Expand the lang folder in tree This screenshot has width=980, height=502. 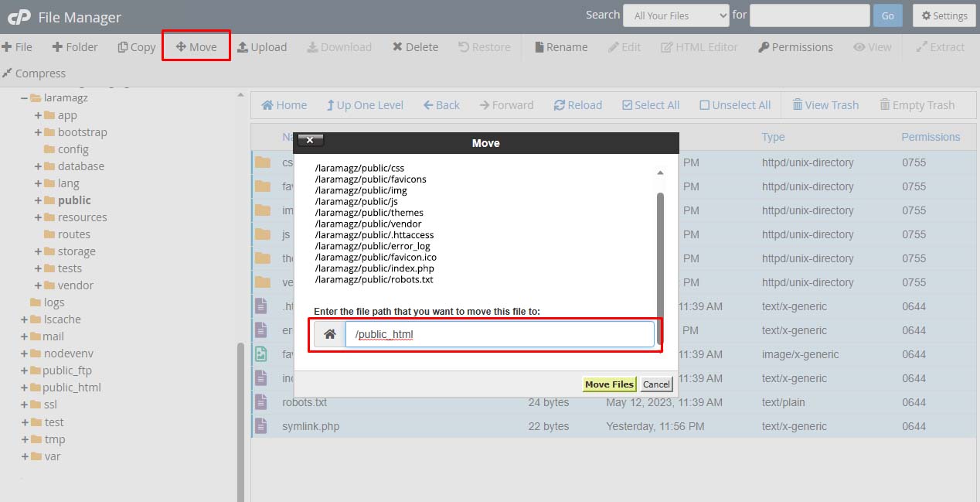click(38, 183)
